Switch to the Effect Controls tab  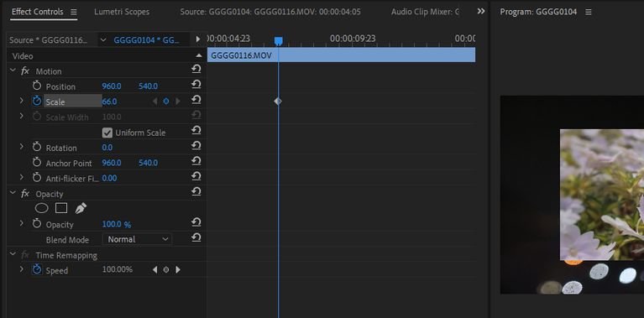coord(38,12)
